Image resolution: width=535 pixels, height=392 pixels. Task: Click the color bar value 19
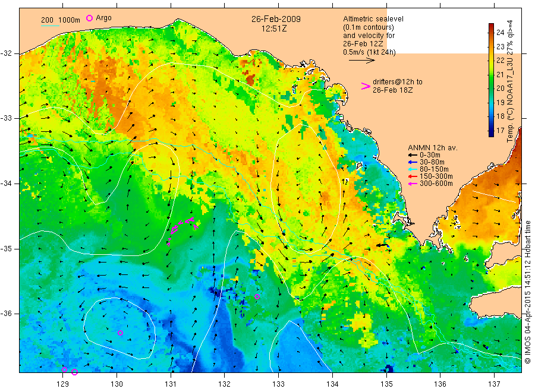click(x=500, y=102)
